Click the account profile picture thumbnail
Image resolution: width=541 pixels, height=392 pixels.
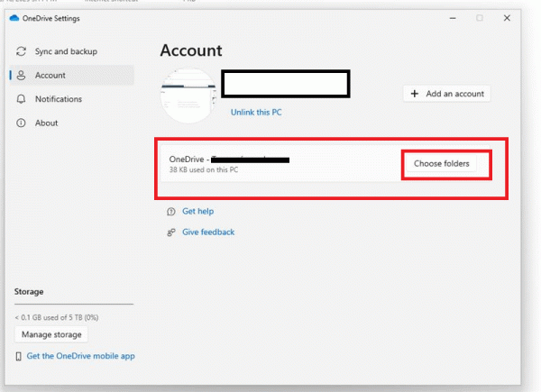(x=187, y=95)
